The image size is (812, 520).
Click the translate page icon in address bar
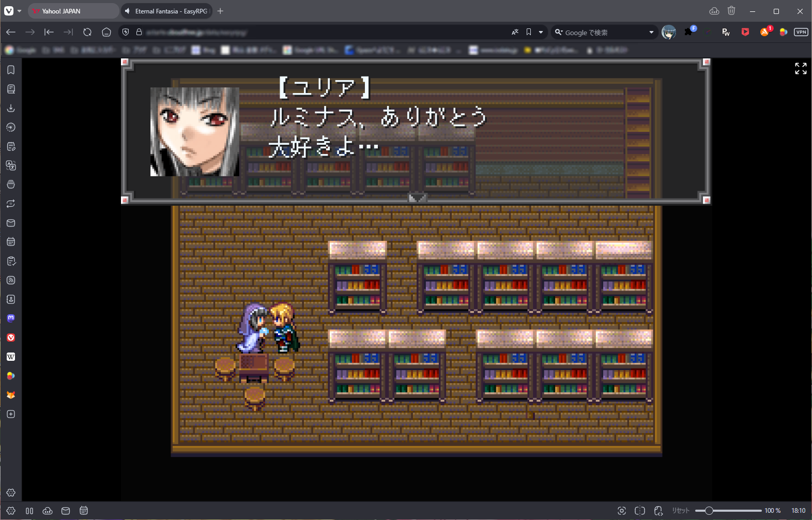point(515,32)
